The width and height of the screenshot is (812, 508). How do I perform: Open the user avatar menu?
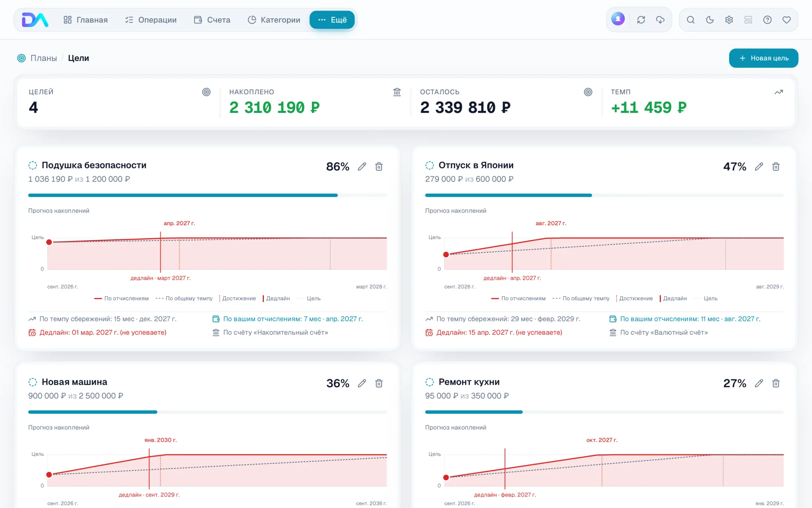618,19
